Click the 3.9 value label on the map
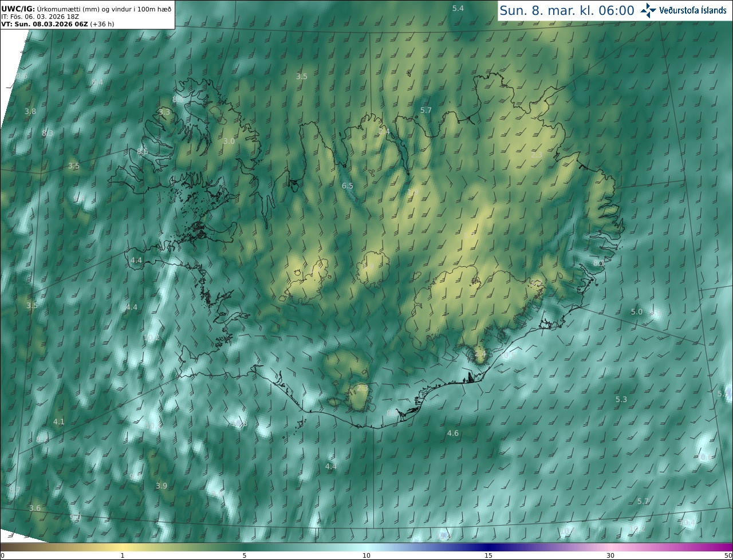Viewport: 733px width, 560px height. [x=161, y=486]
